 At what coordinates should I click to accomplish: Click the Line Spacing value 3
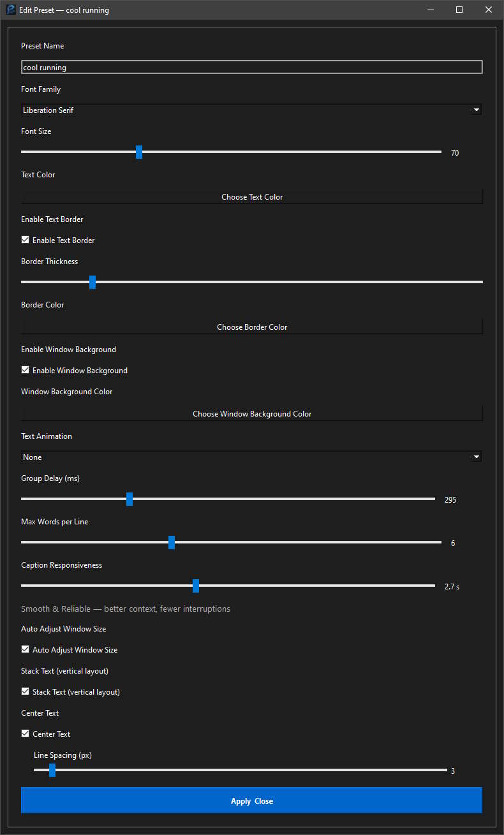coord(453,771)
